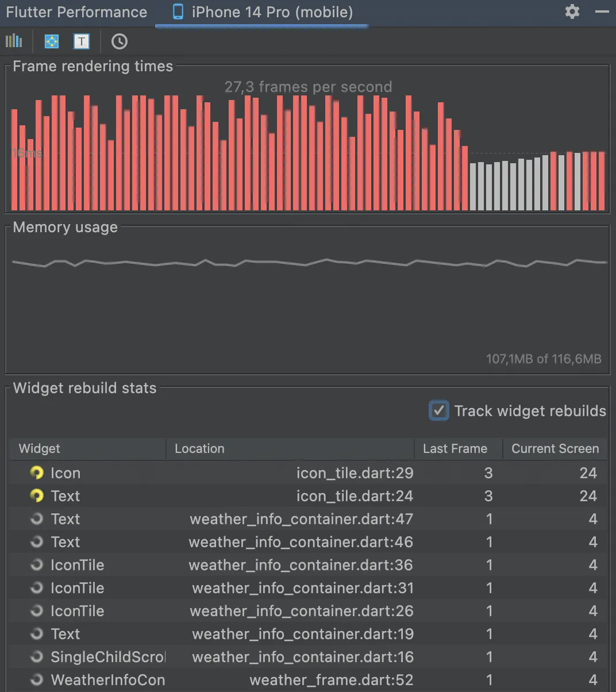Select the Icon row at icon_tile.dart:29
616x692 pixels.
(287, 472)
